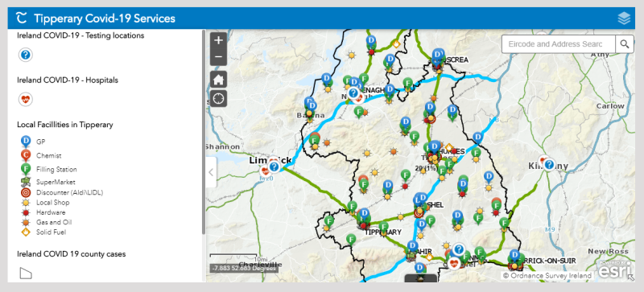Screen dimensions: 644x292
Task: Click the 'Local Facillities in Tipperary' heading
Action: tap(65, 125)
